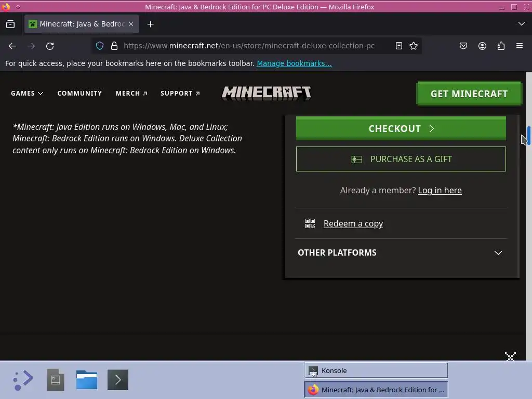The width and height of the screenshot is (532, 399).
Task: Open the MERCH external link
Action: pos(131,94)
